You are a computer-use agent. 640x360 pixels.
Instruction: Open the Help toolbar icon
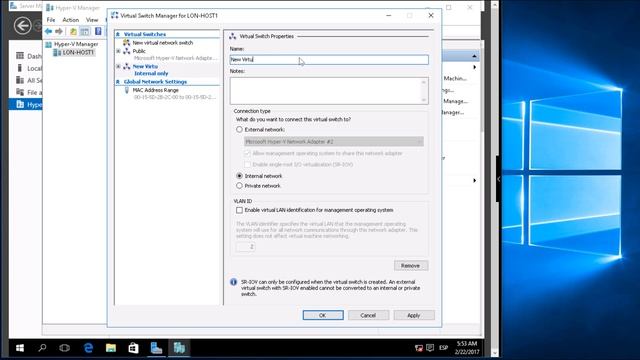[98, 31]
